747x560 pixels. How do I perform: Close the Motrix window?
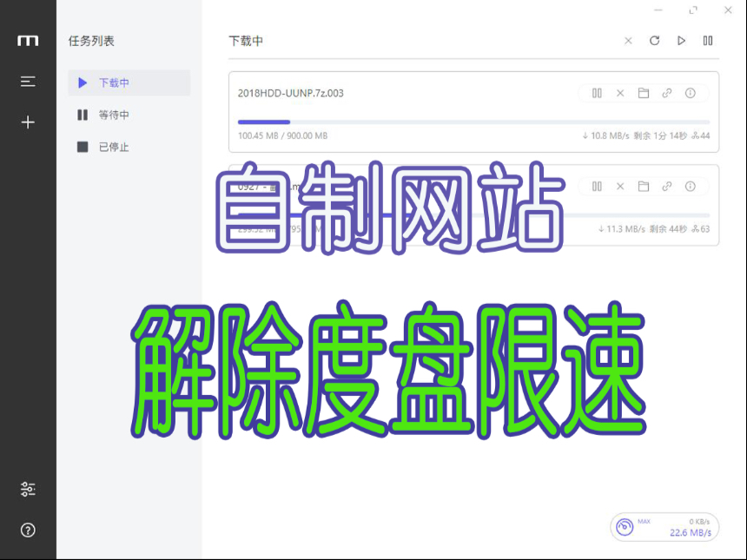click(x=728, y=10)
